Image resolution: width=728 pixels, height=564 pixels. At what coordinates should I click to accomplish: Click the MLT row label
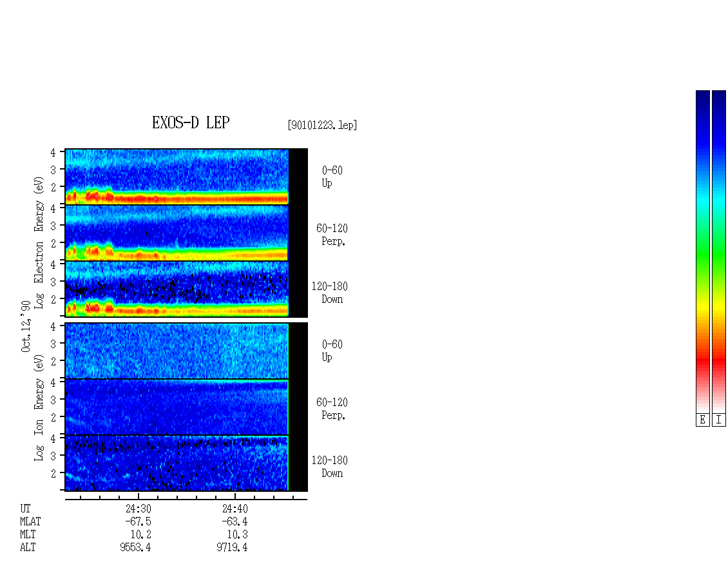click(x=28, y=535)
